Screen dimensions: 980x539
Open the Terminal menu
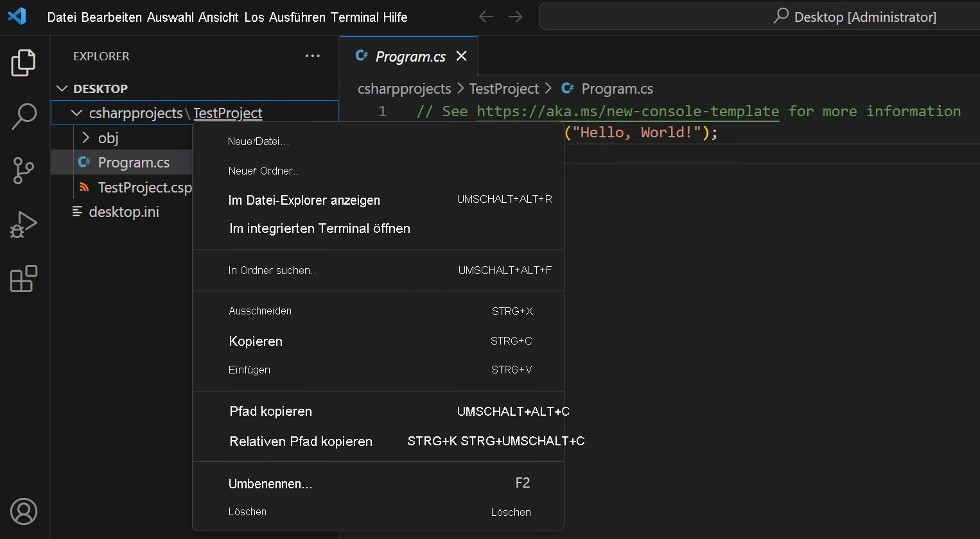tap(354, 17)
